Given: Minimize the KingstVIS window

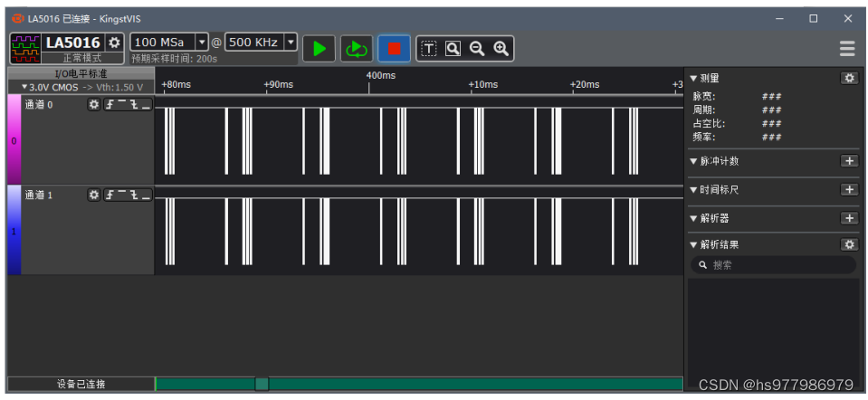Looking at the screenshot, I should click(780, 19).
